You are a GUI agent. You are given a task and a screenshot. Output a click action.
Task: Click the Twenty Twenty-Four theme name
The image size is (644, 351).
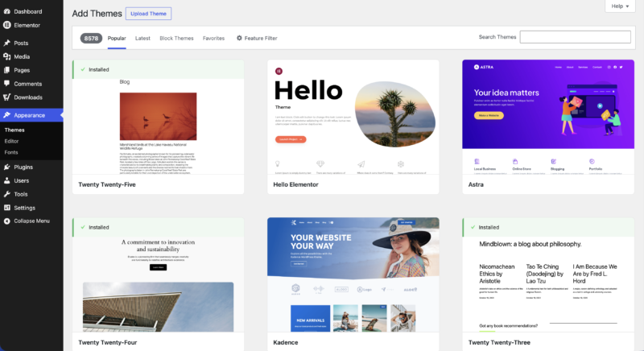pyautogui.click(x=107, y=342)
